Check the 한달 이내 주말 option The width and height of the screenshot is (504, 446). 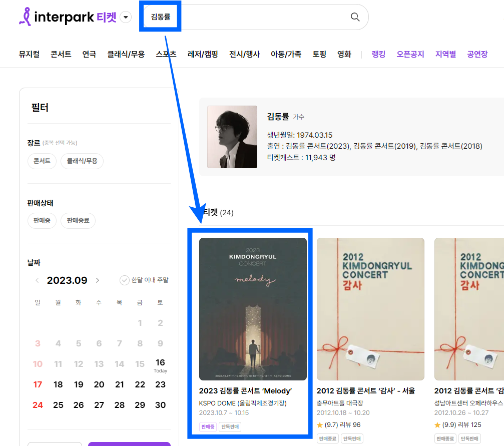tap(144, 280)
